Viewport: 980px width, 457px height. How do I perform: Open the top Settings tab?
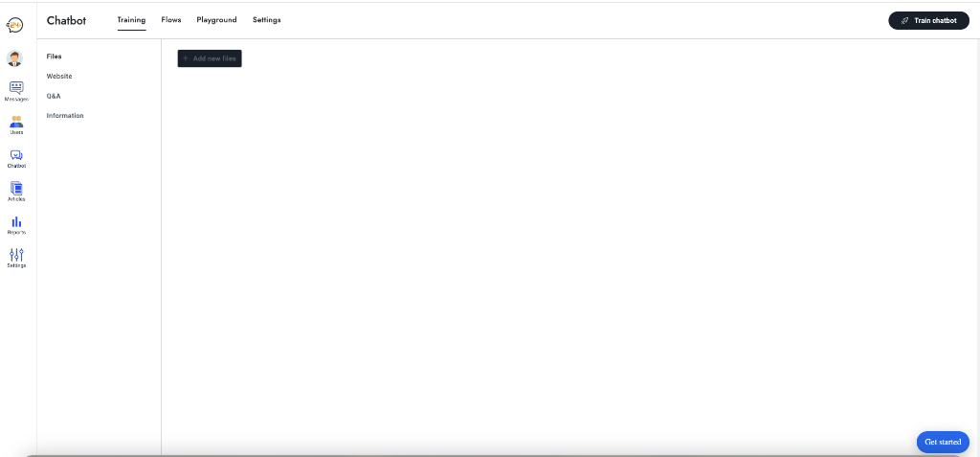(x=267, y=20)
